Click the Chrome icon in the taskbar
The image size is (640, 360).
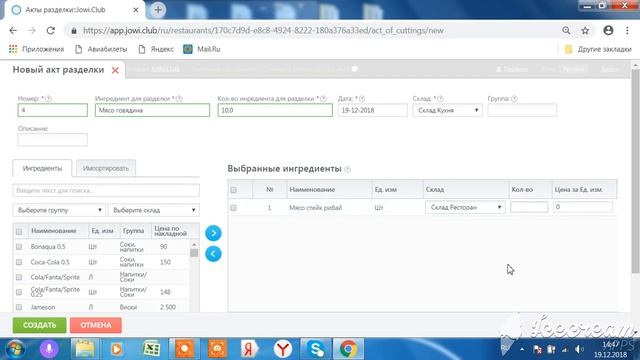tap(348, 349)
